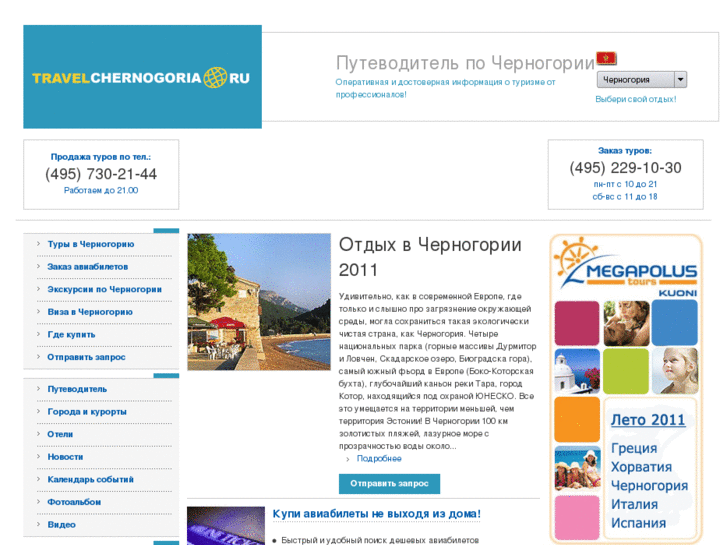Click the phone number (495) 730-21-44
The width and height of the screenshot is (727, 545).
pyautogui.click(x=101, y=174)
